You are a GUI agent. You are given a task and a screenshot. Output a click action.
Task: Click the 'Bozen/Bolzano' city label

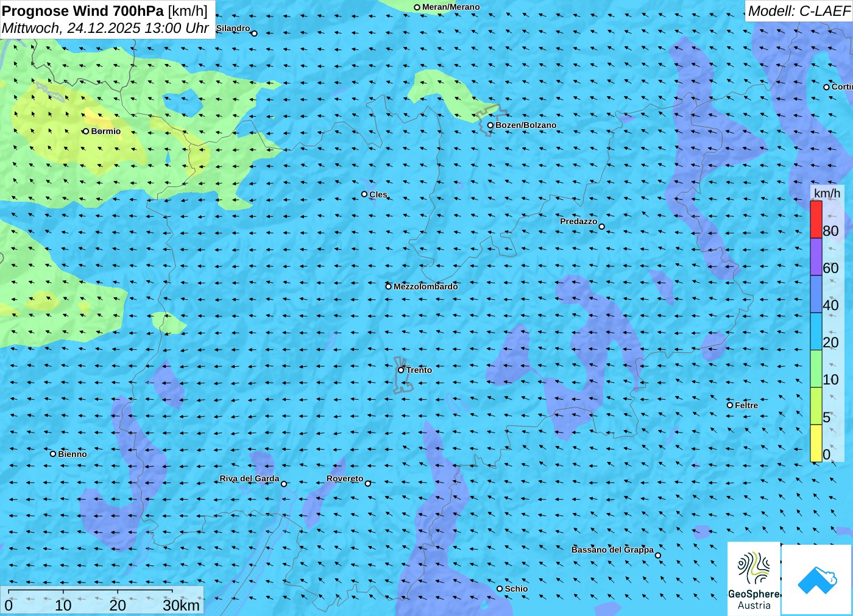(x=526, y=125)
